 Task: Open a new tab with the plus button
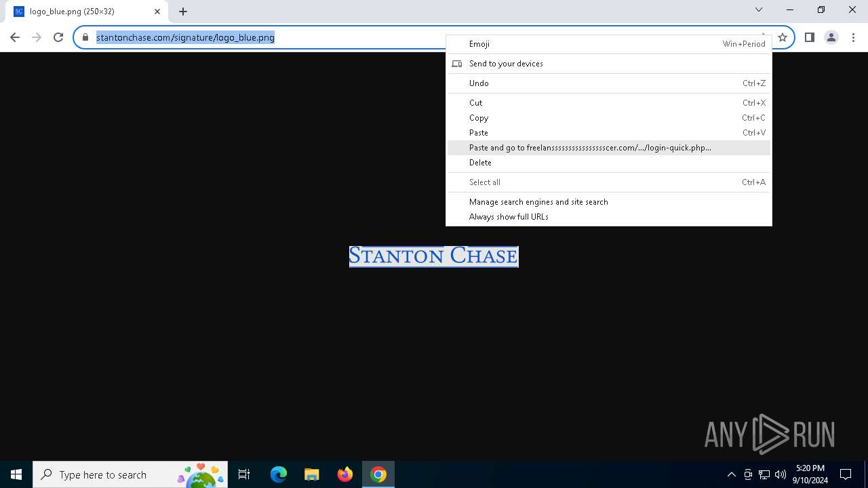183,12
